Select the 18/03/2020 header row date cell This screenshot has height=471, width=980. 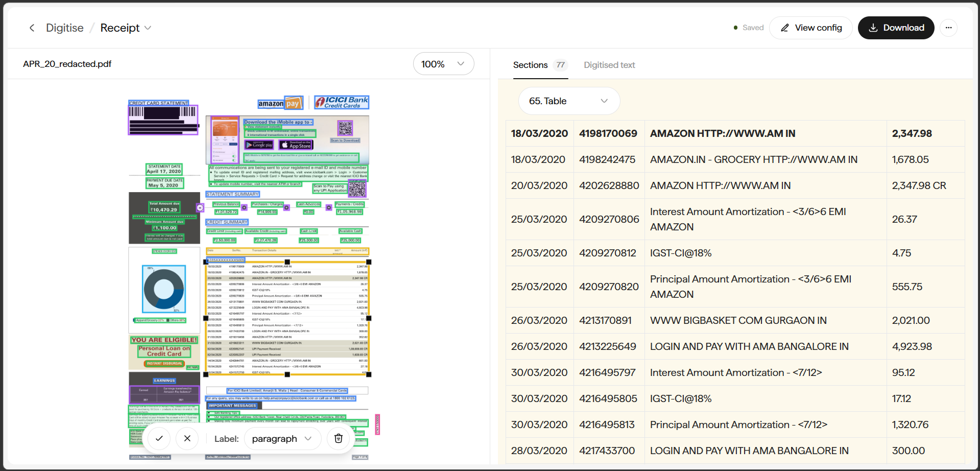(539, 133)
